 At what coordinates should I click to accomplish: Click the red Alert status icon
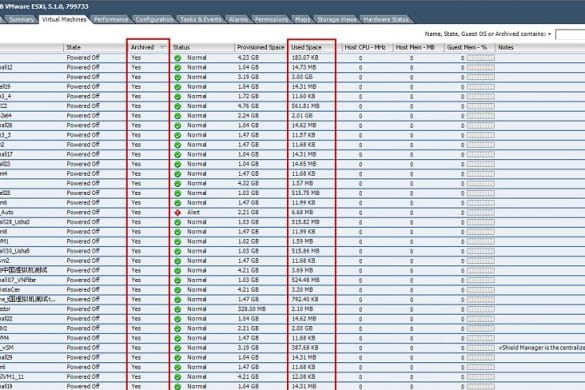tap(178, 213)
